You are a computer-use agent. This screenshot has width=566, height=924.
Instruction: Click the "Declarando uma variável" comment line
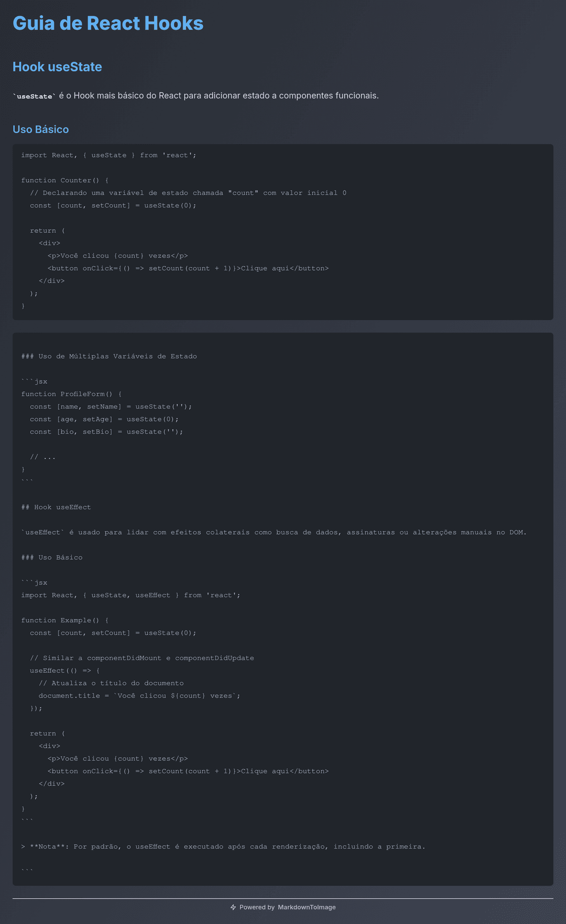188,193
